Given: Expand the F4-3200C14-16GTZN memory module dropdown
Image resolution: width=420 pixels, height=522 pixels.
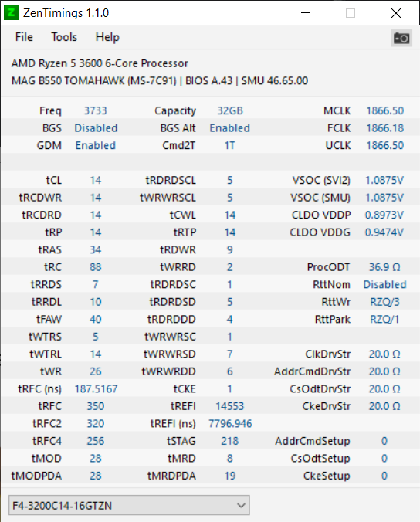Looking at the screenshot, I should (129, 505).
